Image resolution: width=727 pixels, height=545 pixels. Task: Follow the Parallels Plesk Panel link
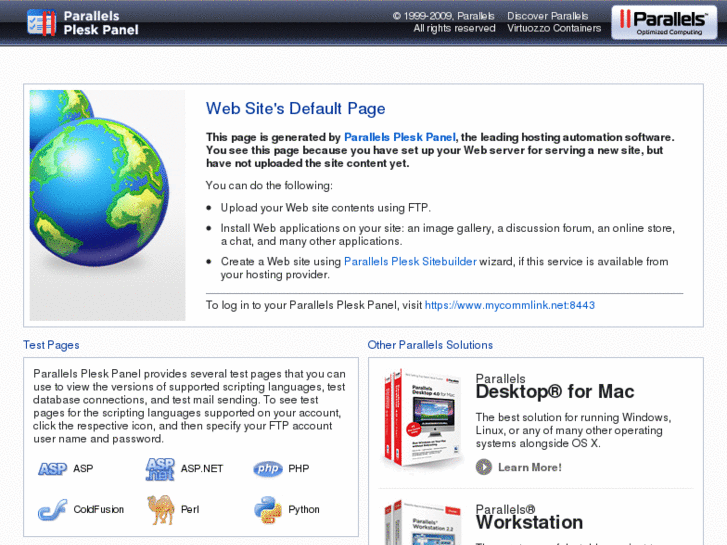pos(400,137)
